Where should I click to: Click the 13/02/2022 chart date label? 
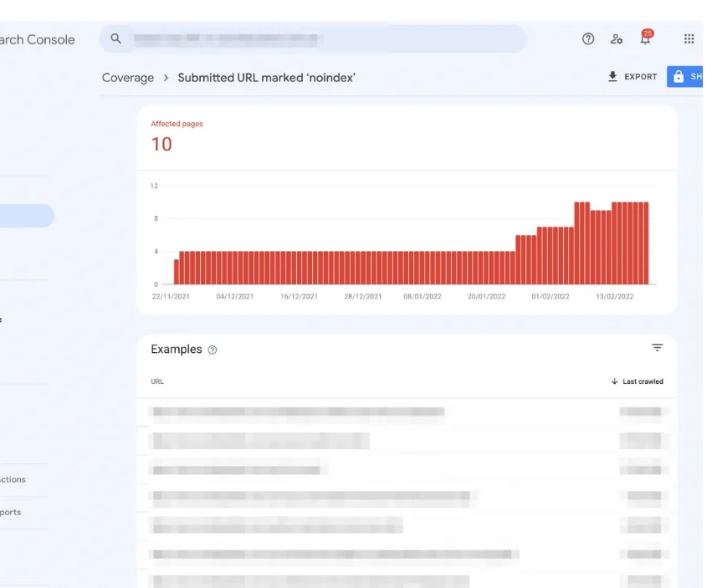[614, 296]
